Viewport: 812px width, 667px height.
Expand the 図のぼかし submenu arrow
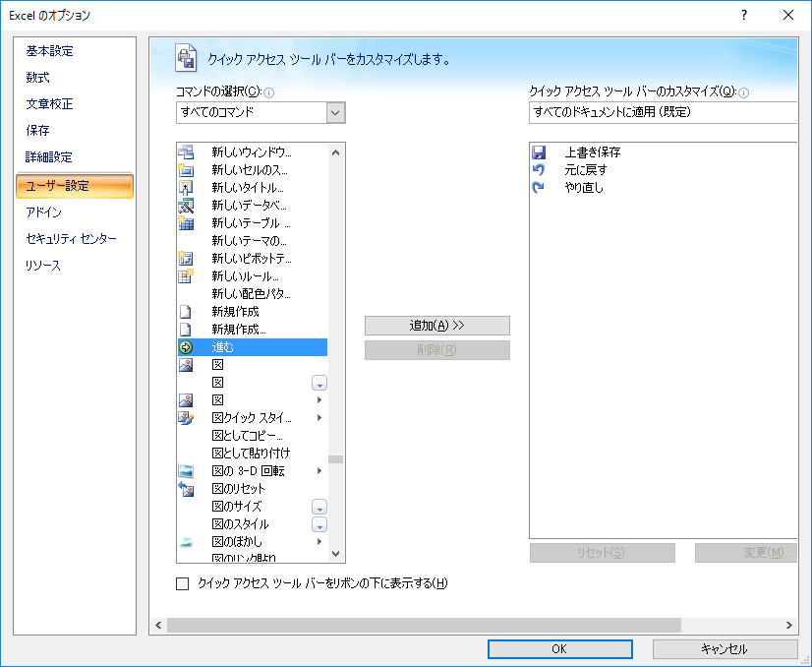319,542
